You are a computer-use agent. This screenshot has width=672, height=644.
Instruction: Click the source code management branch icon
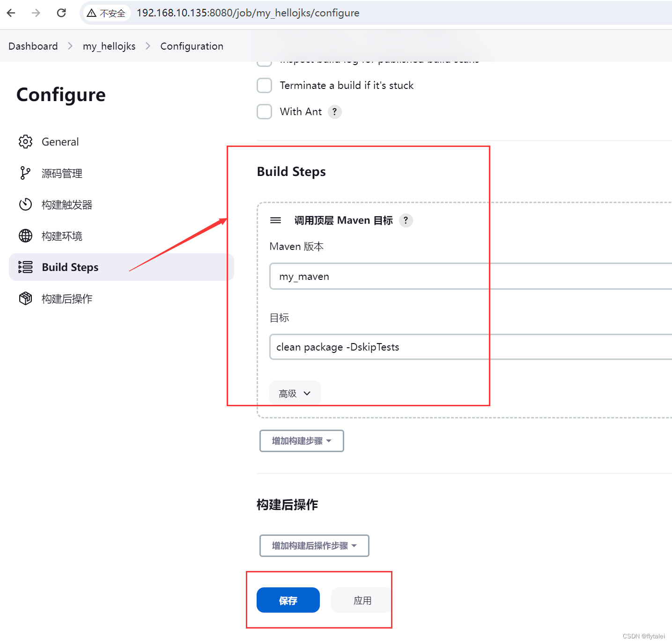[25, 173]
